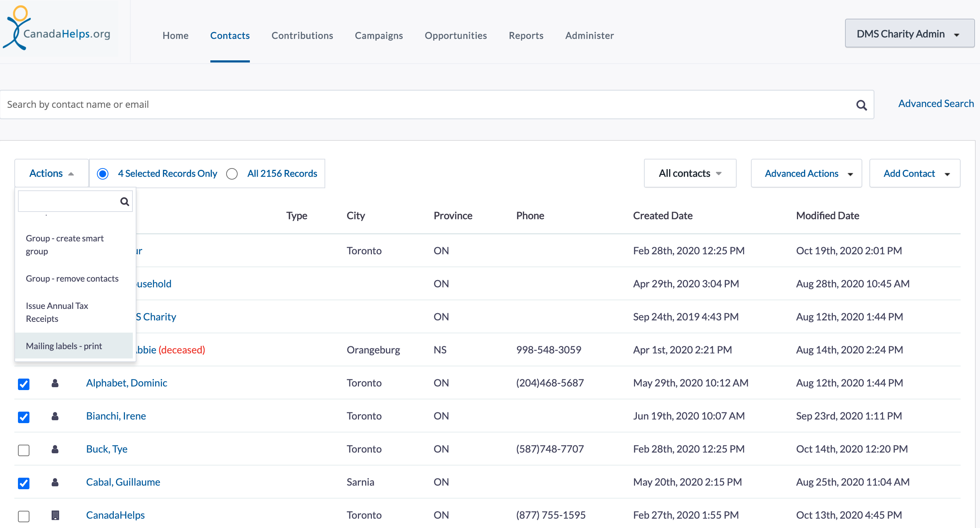Click the person icon beside Cabal, Guillaume
The image size is (980, 528).
pyautogui.click(x=55, y=482)
